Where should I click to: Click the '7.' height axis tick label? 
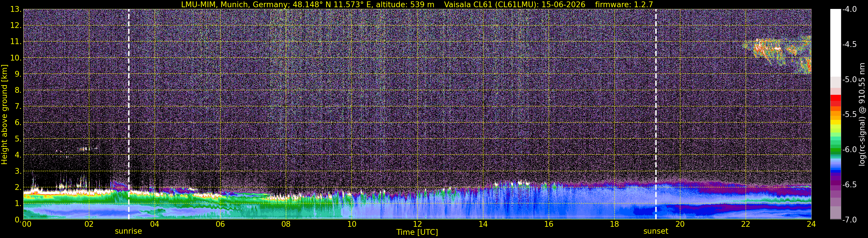18,107
